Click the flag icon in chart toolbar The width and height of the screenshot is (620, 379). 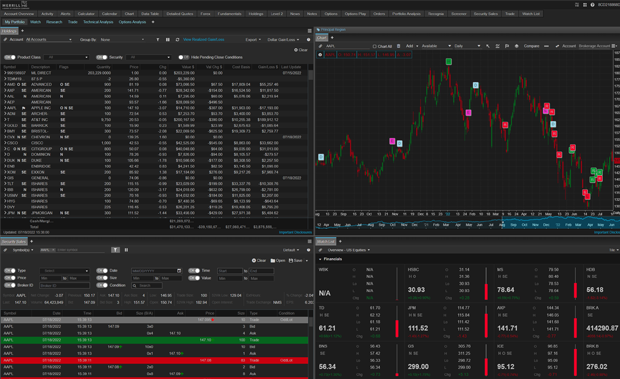pyautogui.click(x=507, y=46)
